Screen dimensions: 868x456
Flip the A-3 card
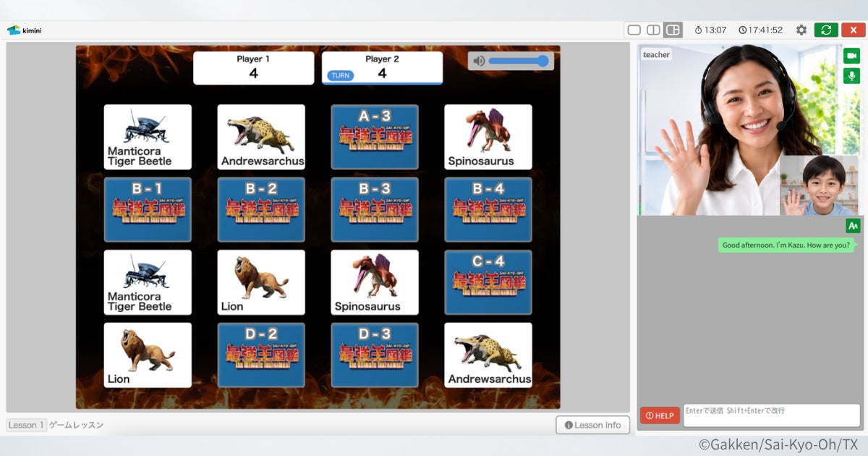point(375,137)
